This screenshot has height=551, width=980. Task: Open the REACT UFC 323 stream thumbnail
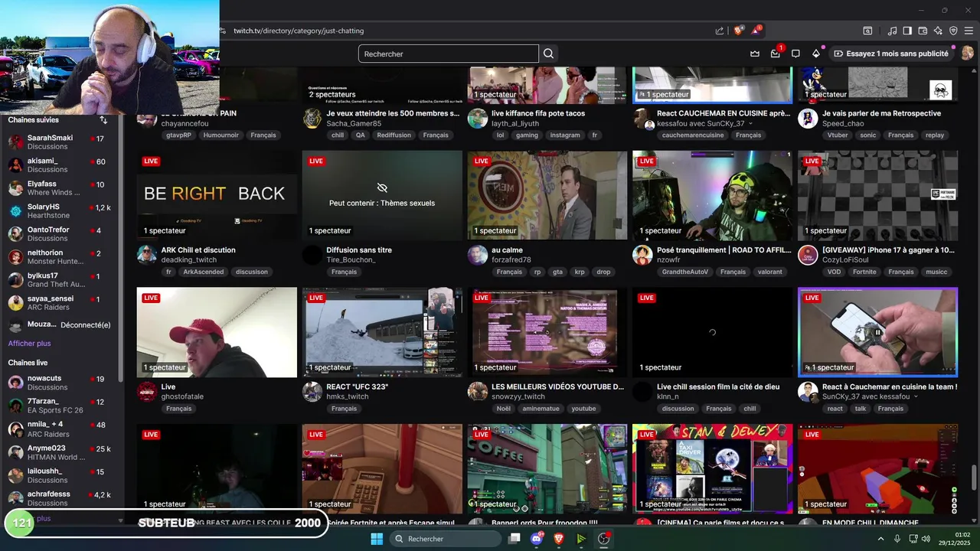382,332
